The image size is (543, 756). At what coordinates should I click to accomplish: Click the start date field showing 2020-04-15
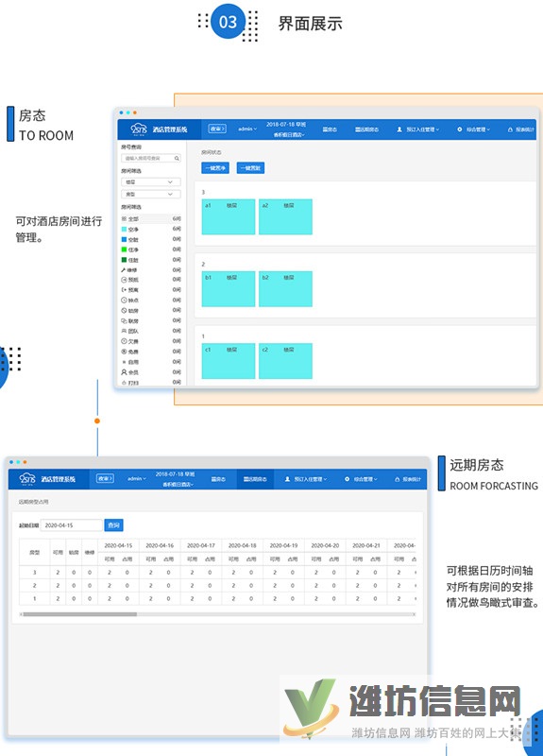pos(72,525)
